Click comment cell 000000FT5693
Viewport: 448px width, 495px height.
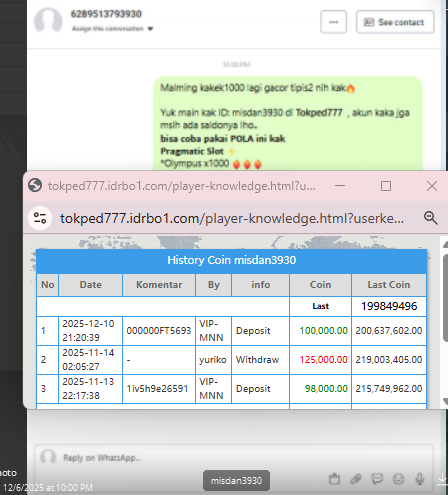click(x=159, y=331)
